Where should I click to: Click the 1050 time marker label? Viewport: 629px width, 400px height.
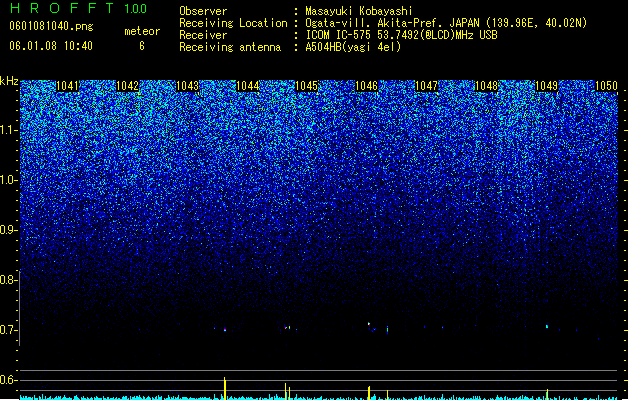click(606, 86)
